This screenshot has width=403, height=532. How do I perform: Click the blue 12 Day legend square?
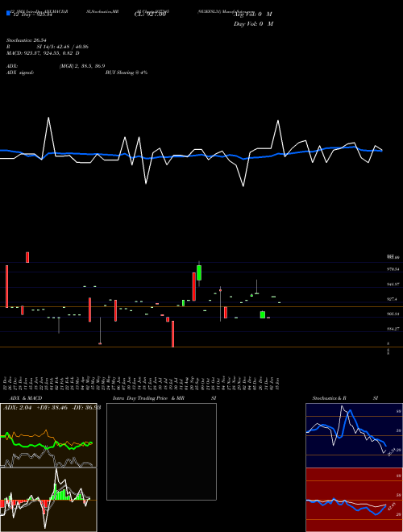[x=8, y=13]
